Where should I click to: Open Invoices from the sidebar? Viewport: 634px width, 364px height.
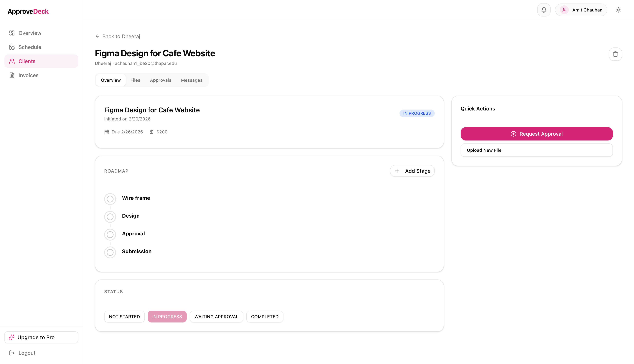pos(28,75)
